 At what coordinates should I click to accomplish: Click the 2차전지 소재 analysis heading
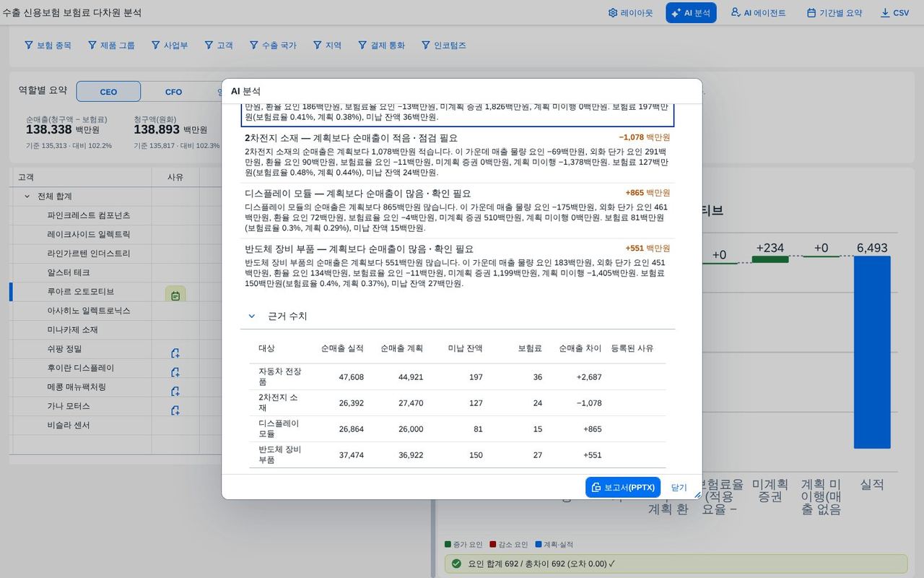tap(351, 137)
